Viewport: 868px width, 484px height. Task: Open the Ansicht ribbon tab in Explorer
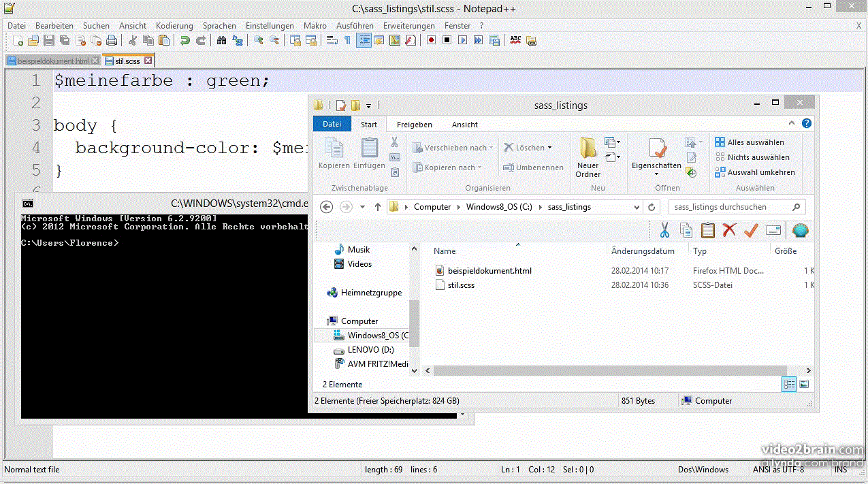[465, 125]
